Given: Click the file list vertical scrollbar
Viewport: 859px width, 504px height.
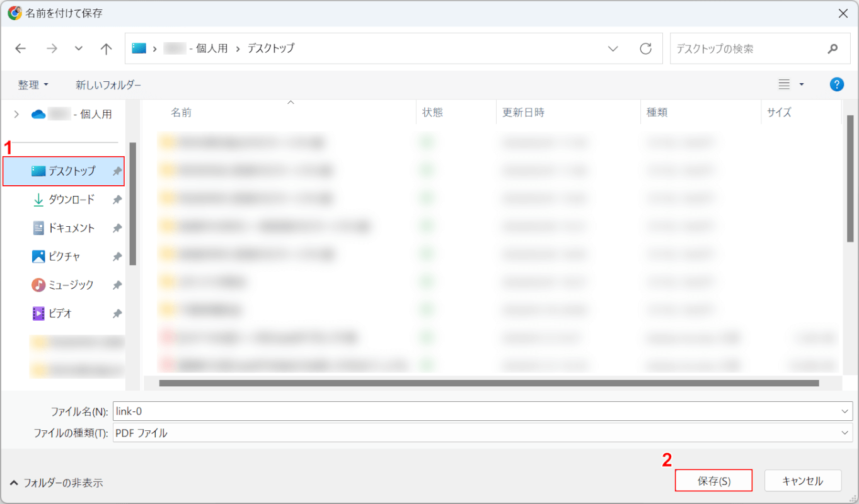Looking at the screenshot, I should coord(850,179).
